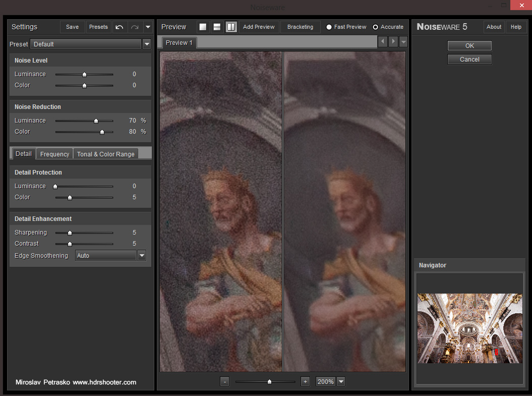
Task: Click the Noise Level Luminance slider handle
Action: [85, 74]
